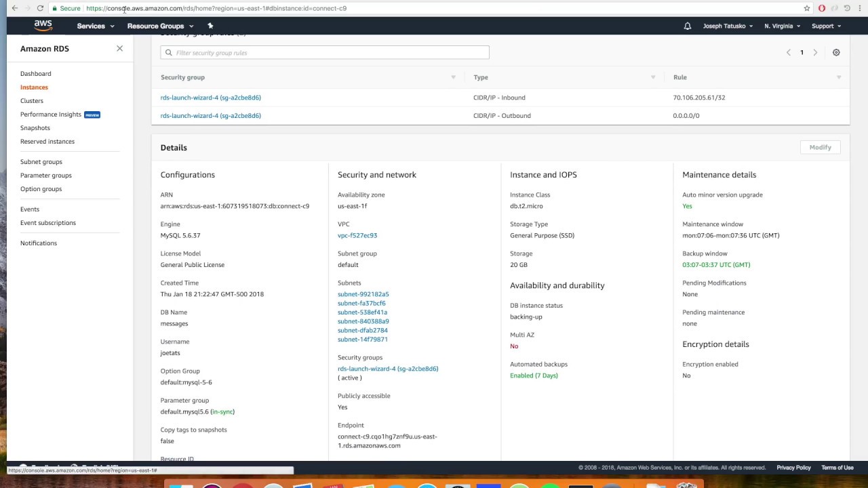Image resolution: width=868 pixels, height=488 pixels.
Task: Click the inbound rule 70.106.205.61/32
Action: (x=699, y=98)
